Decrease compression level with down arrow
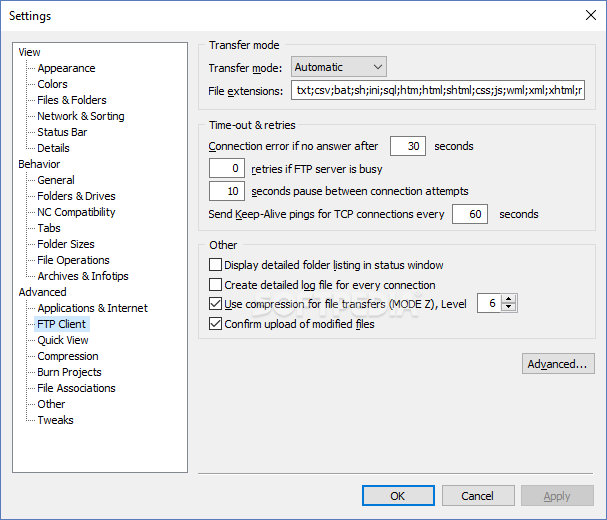 pyautogui.click(x=509, y=307)
